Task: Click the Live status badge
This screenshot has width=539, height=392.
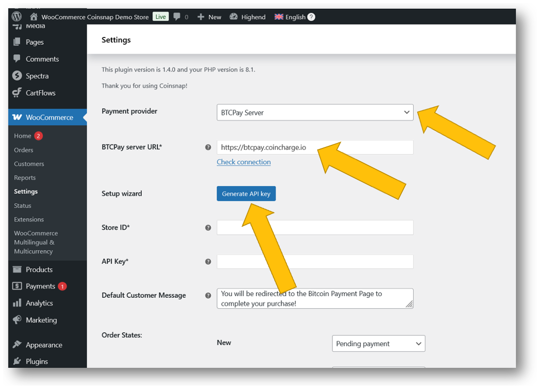Action: point(161,16)
